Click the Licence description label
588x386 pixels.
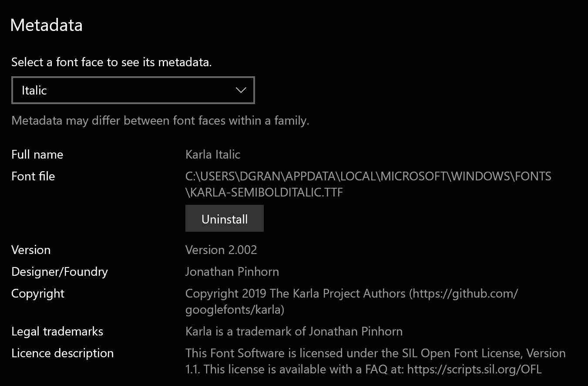pos(62,353)
